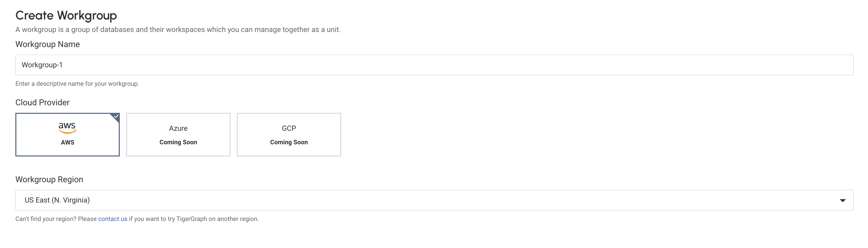Click the 'Coming Soon' label under Azure
The height and width of the screenshot is (248, 868).
click(x=178, y=142)
